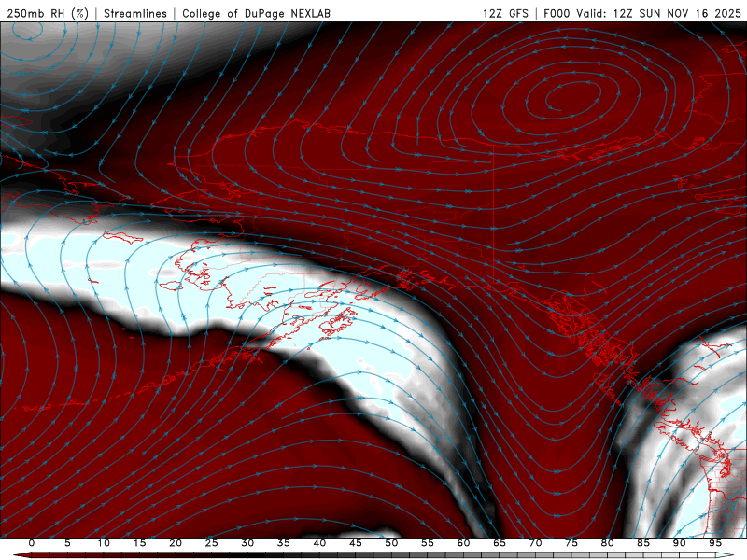The image size is (747, 560).
Task: Click the '25' color scale label
Action: pos(212,543)
